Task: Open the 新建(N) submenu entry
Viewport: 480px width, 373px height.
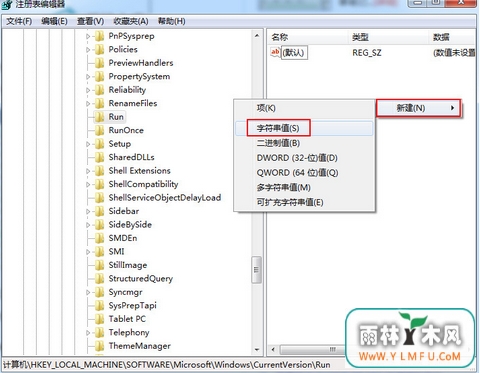Action: pyautogui.click(x=419, y=108)
